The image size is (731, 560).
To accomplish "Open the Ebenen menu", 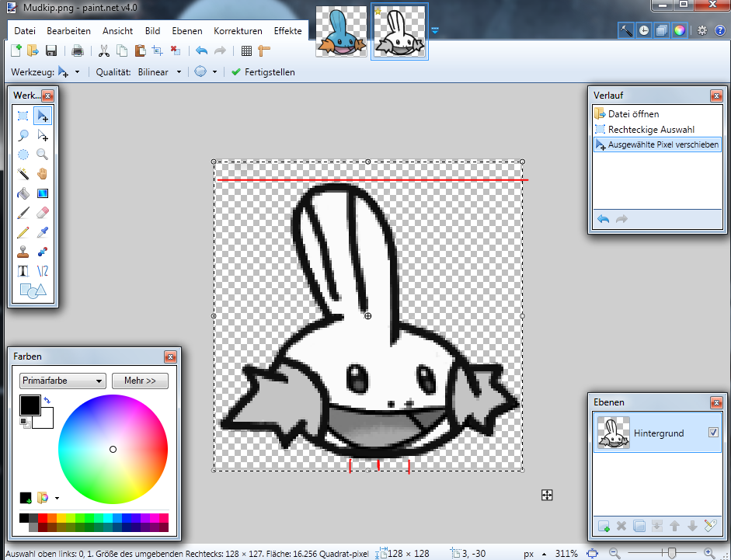I will pyautogui.click(x=187, y=31).
